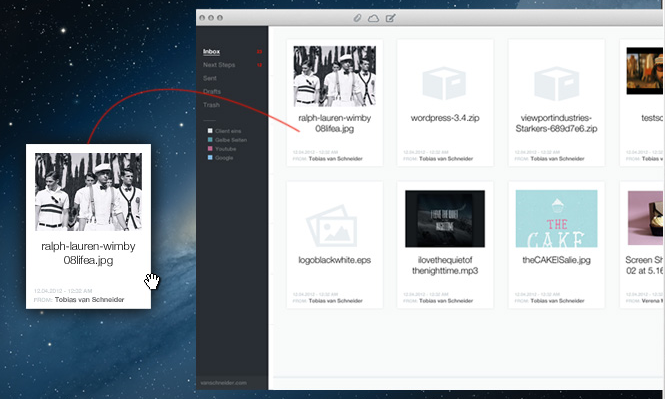Open the cloud icon in toolbar
The width and height of the screenshot is (665, 399).
click(x=373, y=18)
